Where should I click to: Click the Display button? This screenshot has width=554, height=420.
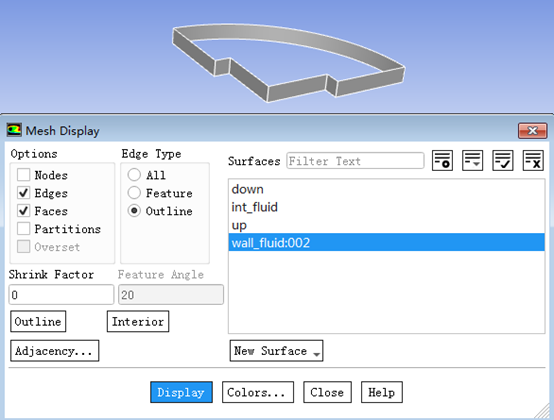click(x=181, y=392)
